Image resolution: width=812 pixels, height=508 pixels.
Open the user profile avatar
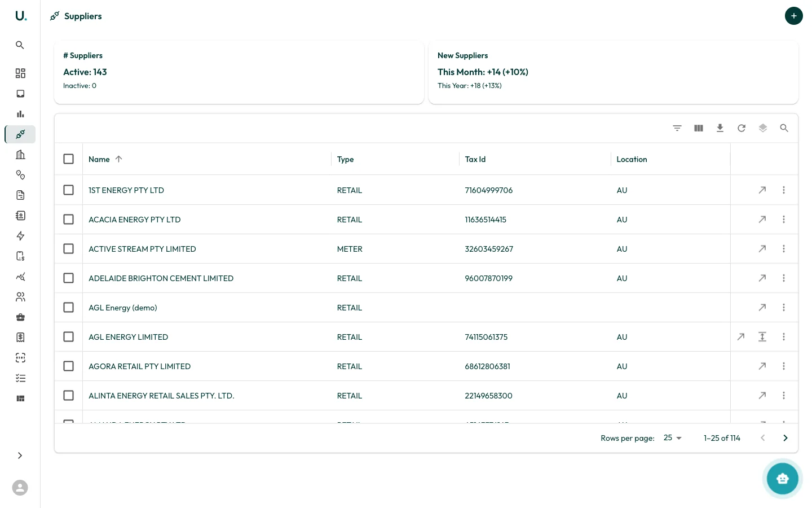click(20, 488)
